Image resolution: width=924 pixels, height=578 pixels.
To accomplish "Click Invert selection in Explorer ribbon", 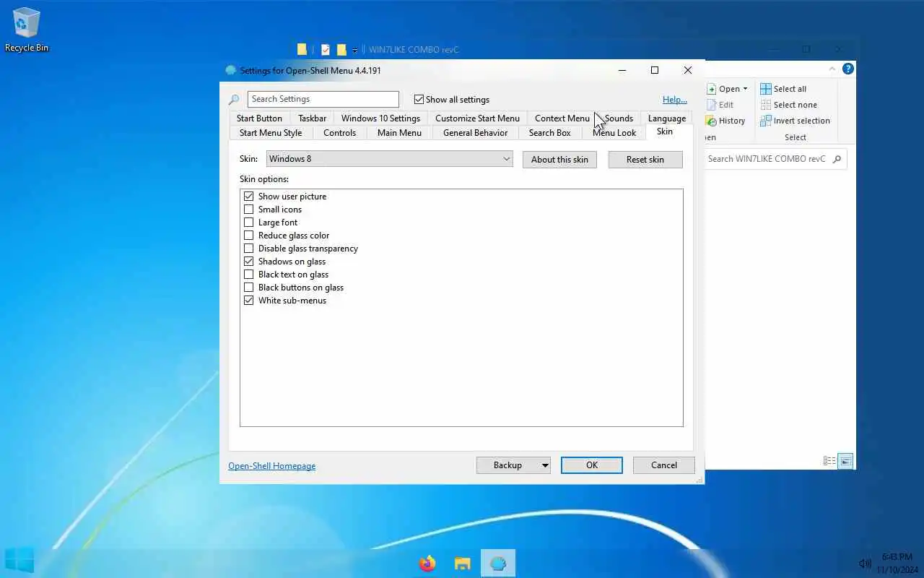I will click(x=795, y=121).
